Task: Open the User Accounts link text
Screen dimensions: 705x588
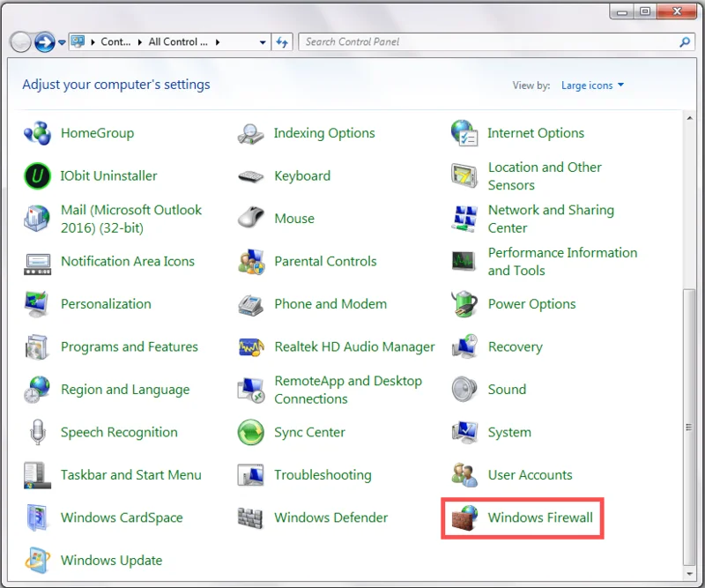Action: [531, 475]
